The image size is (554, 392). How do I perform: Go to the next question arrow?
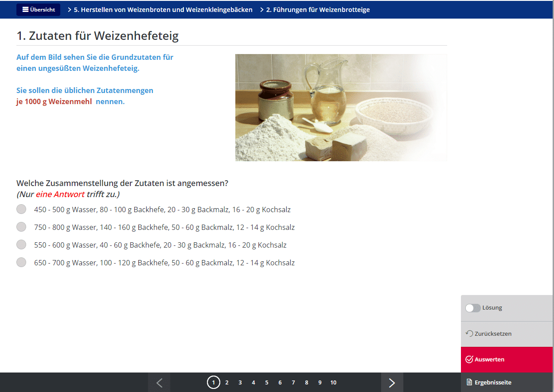pyautogui.click(x=392, y=383)
